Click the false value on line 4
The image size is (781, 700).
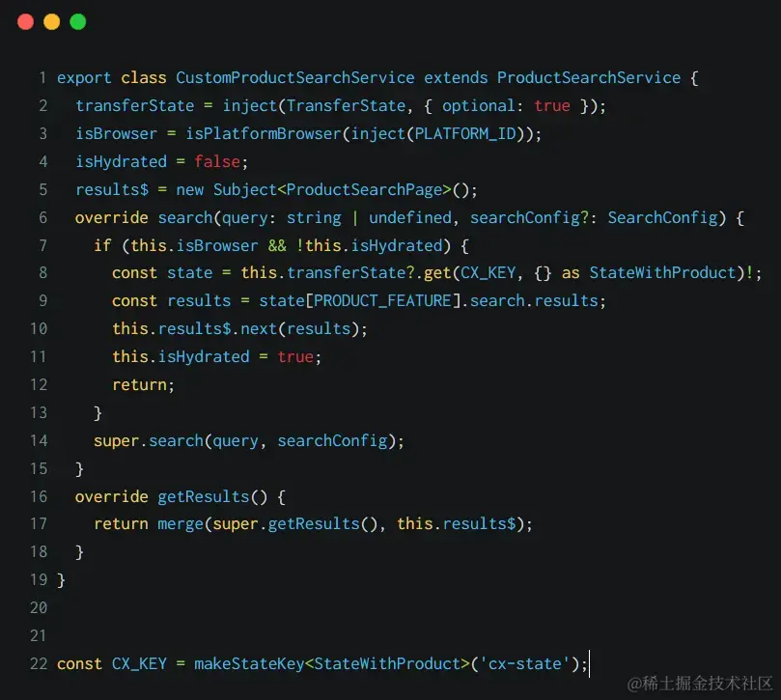[217, 161]
